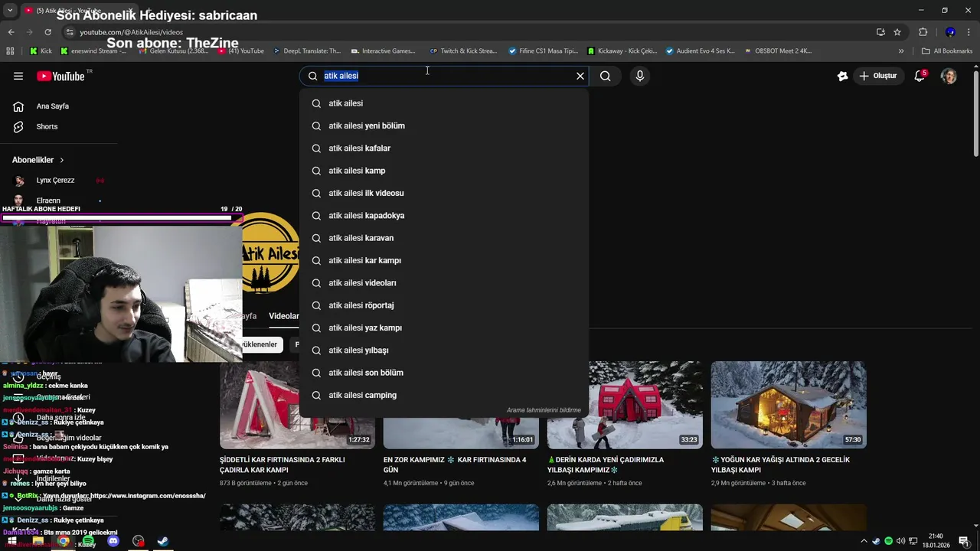Click 'Arama tahminlerini bildirme' link
The height and width of the screenshot is (551, 980).
pos(544,410)
